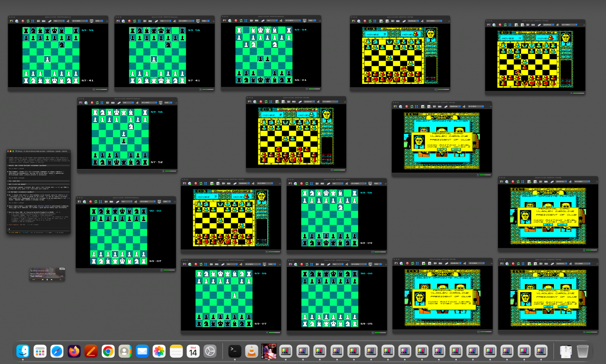Open the Terminal app from the Dock

234,352
